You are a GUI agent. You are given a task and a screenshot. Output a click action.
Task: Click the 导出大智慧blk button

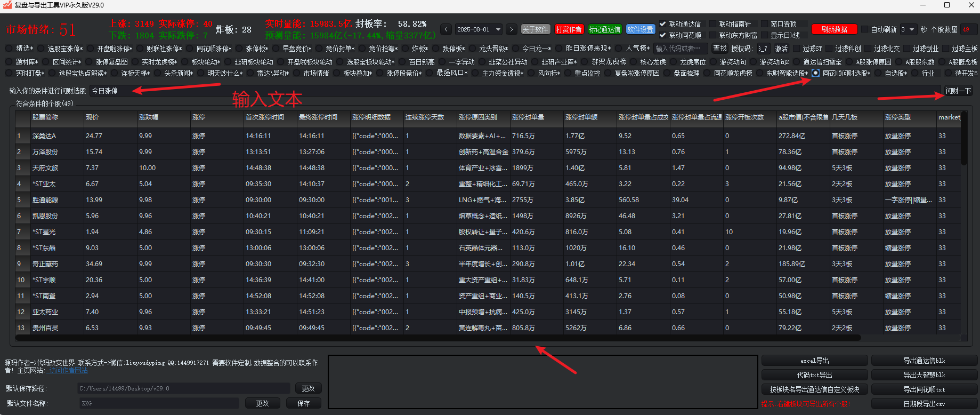point(924,375)
